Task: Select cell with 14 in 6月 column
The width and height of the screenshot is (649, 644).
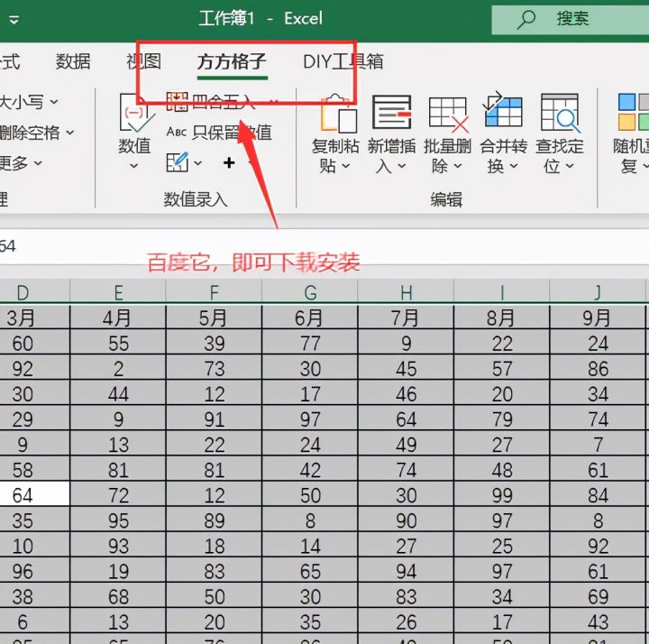Action: click(310, 546)
